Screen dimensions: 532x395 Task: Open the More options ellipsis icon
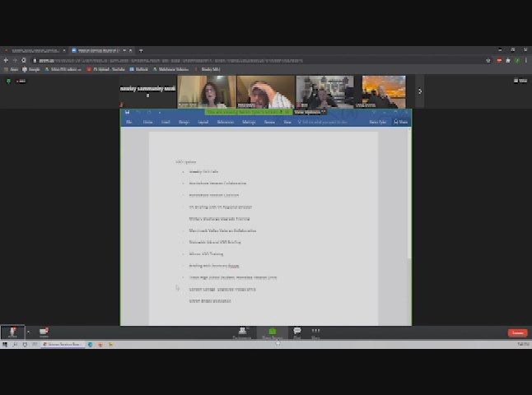pyautogui.click(x=315, y=332)
